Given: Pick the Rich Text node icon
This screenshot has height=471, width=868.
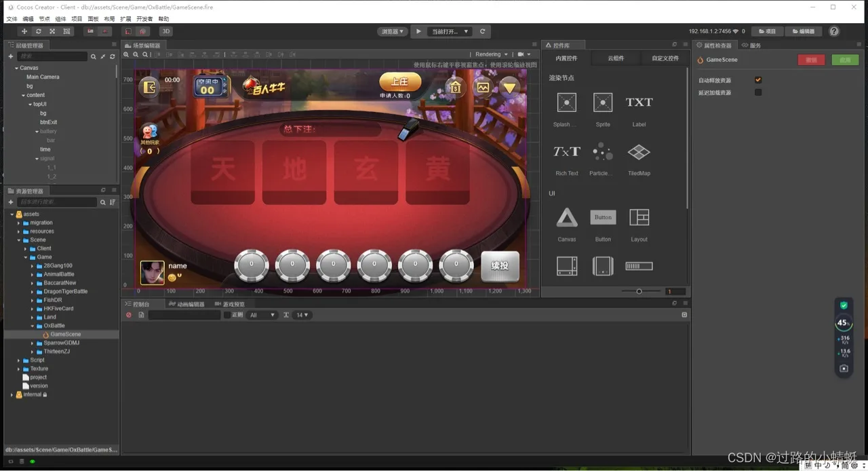Looking at the screenshot, I should tap(567, 151).
